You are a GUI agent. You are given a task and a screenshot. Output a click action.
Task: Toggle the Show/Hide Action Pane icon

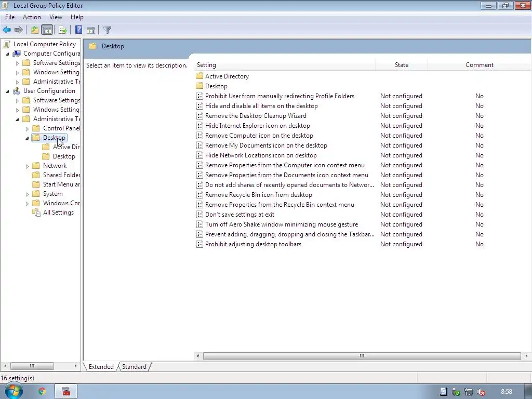91,30
